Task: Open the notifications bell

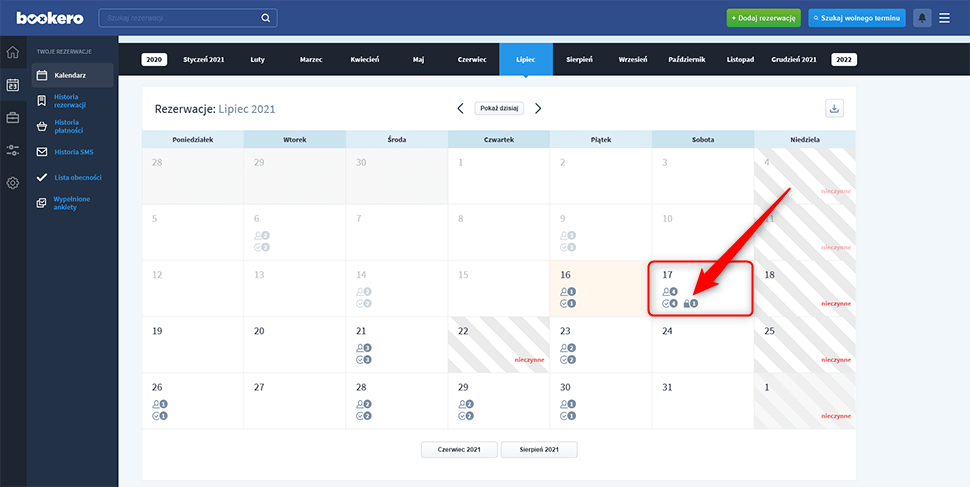Action: click(922, 18)
